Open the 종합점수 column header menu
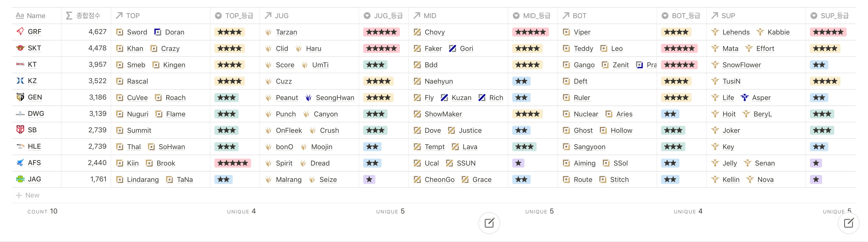Viewport: 868px width, 242px height. (x=86, y=16)
